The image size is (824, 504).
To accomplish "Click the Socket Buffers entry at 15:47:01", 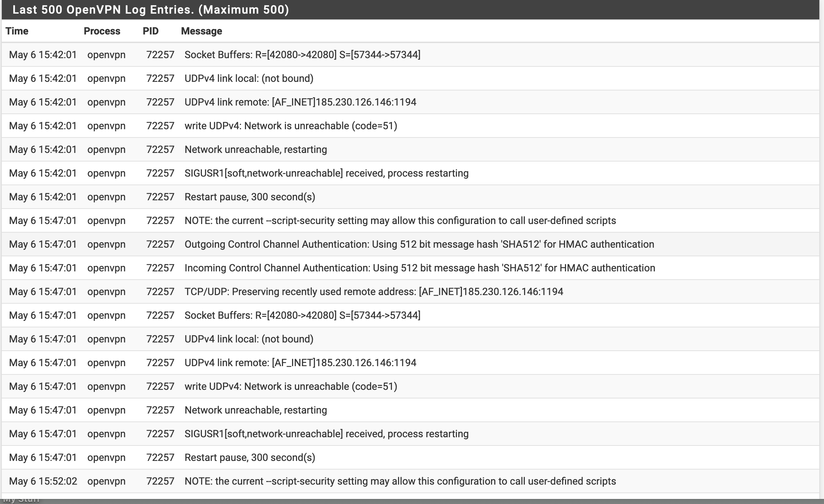I will click(411, 315).
